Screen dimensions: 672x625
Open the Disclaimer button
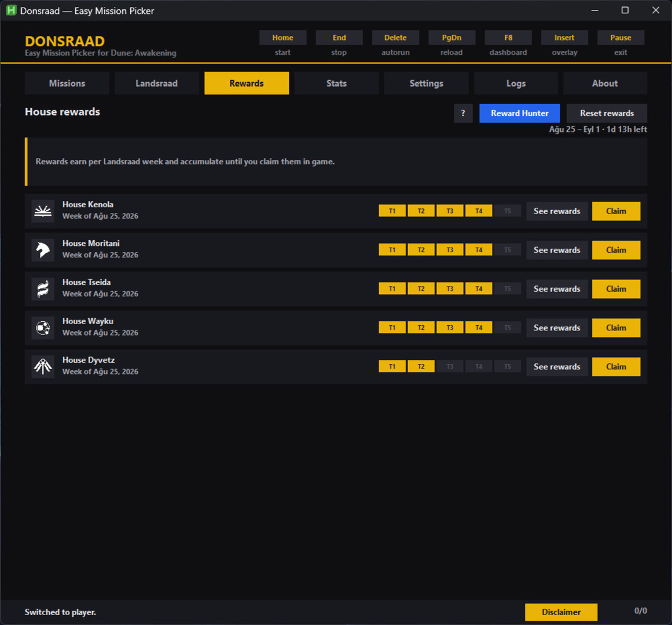(561, 612)
